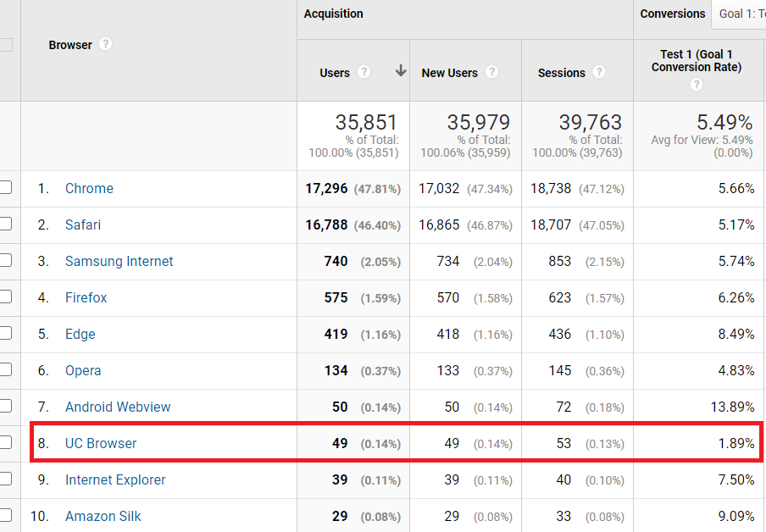
Task: Toggle the select-all checkbox in header
Action: point(5,45)
